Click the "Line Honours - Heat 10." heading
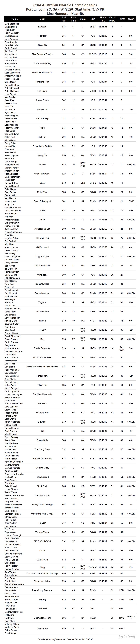The image size is (140, 644). point(65,14)
